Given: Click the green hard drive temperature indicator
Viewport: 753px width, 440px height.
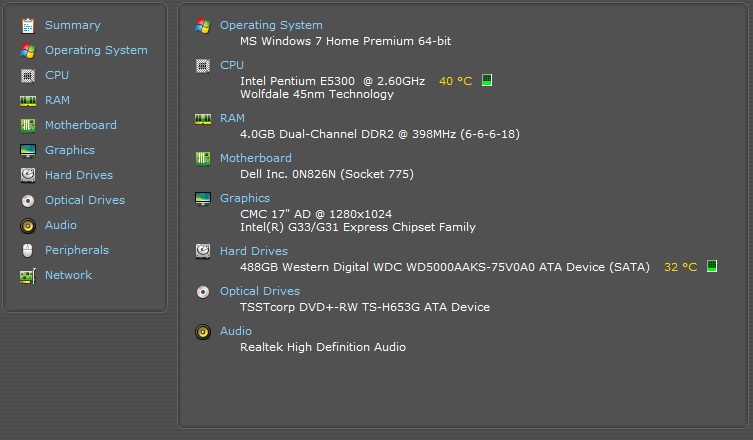Looking at the screenshot, I should [712, 267].
